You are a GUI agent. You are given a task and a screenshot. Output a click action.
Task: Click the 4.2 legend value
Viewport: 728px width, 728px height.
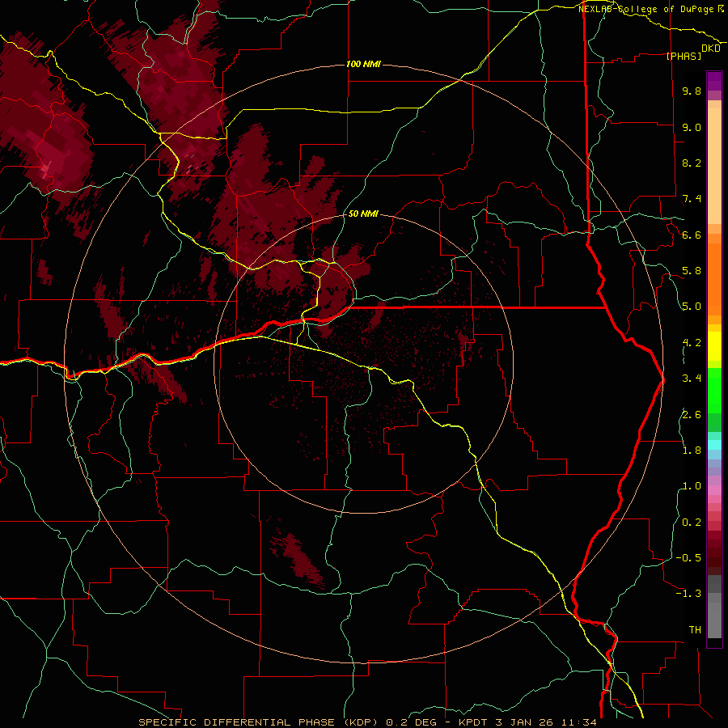tap(692, 343)
